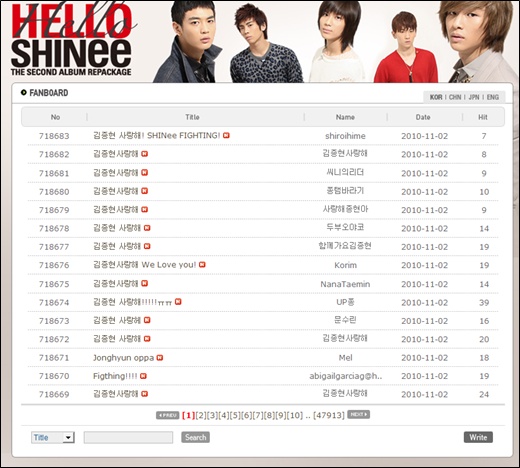Image resolution: width=520 pixels, height=468 pixels.
Task: Go to page 10
Action: click(x=295, y=415)
